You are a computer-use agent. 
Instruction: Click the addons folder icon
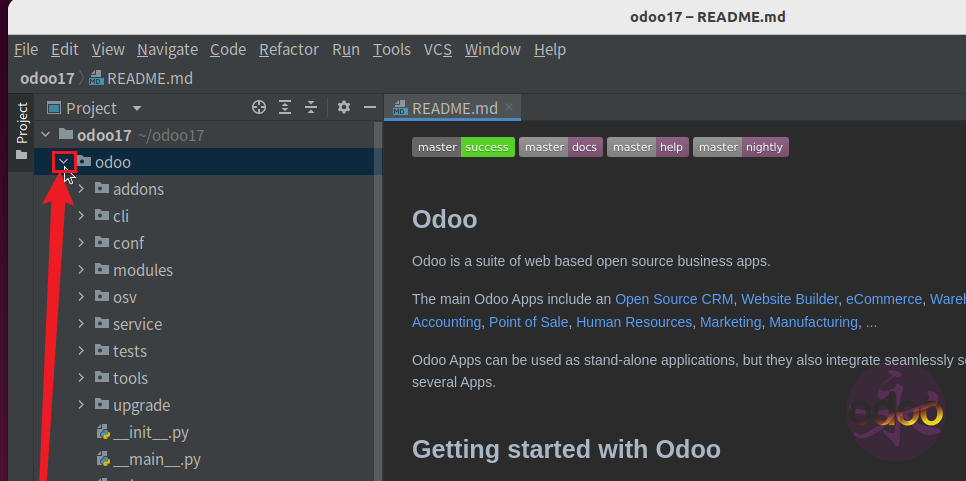tap(102, 188)
